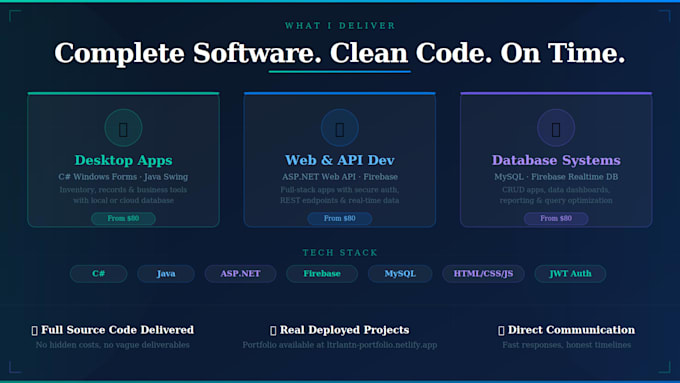Image resolution: width=680 pixels, height=383 pixels.
Task: Choose the ASP.NET tech stack tag
Action: tap(240, 274)
